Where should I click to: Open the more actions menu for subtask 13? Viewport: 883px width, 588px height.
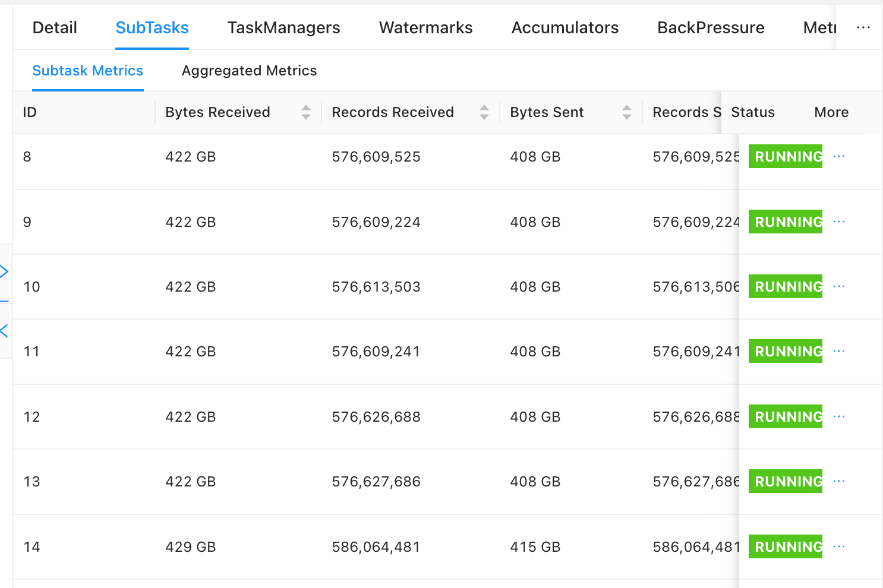839,481
